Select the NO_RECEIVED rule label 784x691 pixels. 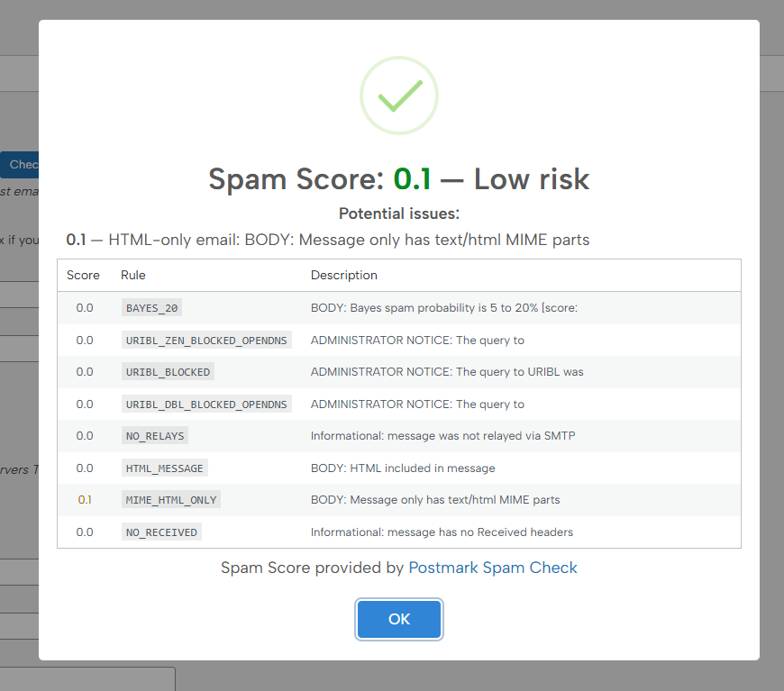(x=161, y=532)
